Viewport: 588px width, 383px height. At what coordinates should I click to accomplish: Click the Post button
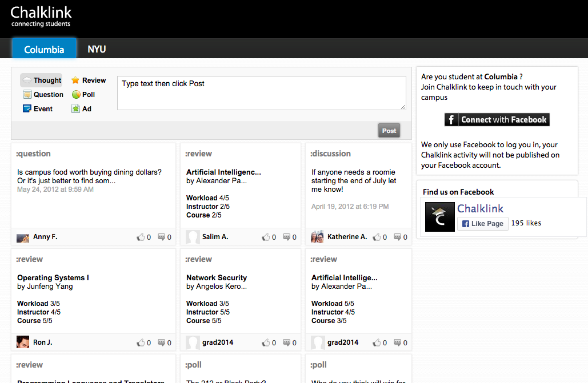tap(389, 131)
